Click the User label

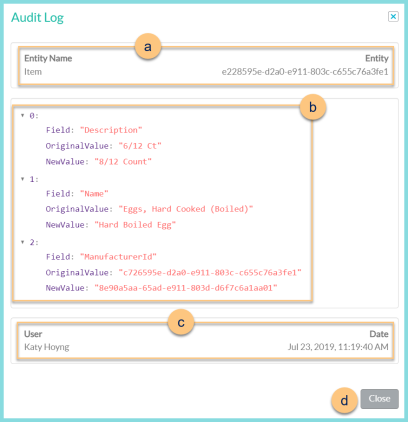pos(33,334)
